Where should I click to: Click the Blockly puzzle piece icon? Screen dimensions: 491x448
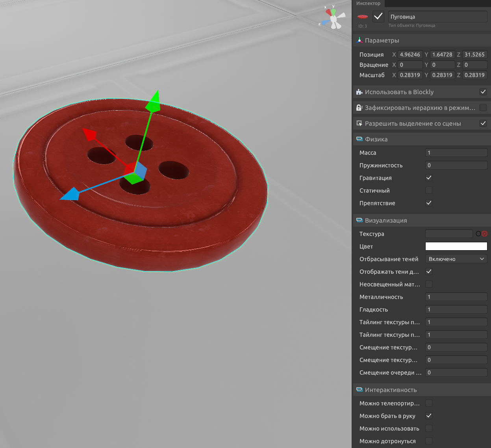pyautogui.click(x=359, y=92)
